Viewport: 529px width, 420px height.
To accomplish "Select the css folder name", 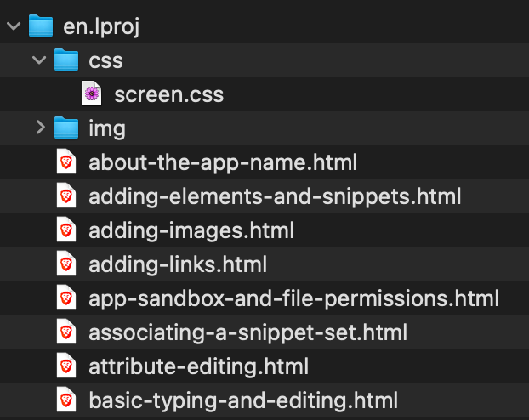I will coord(105,60).
